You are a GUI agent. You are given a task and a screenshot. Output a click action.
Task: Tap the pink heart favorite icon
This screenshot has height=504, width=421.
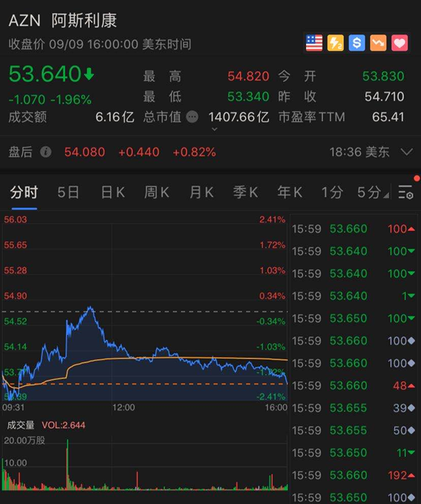400,43
